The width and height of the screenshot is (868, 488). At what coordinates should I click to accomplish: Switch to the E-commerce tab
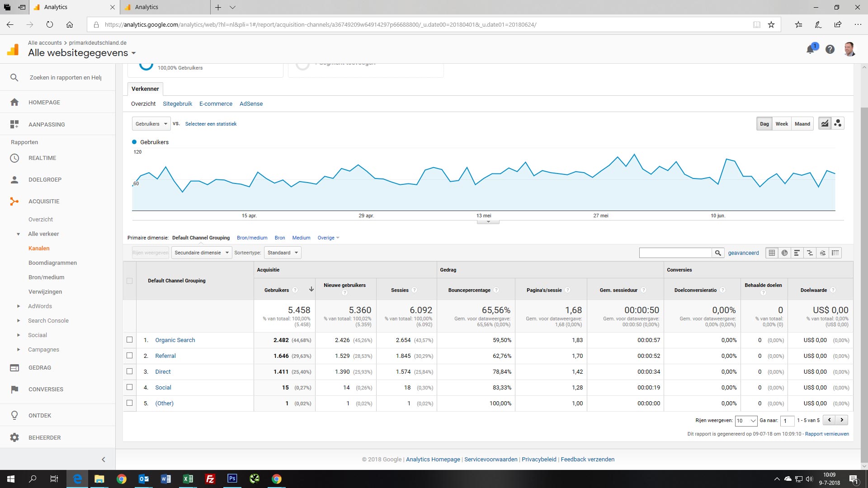coord(216,103)
